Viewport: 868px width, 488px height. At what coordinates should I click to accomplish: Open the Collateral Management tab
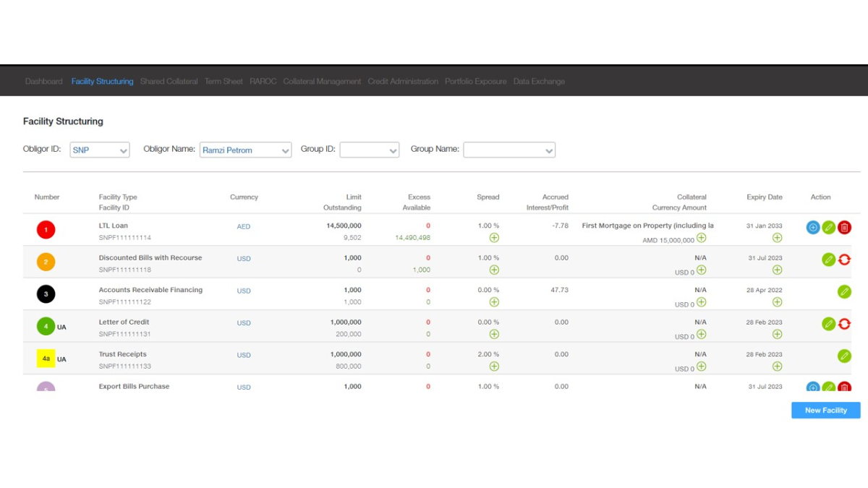tap(322, 82)
